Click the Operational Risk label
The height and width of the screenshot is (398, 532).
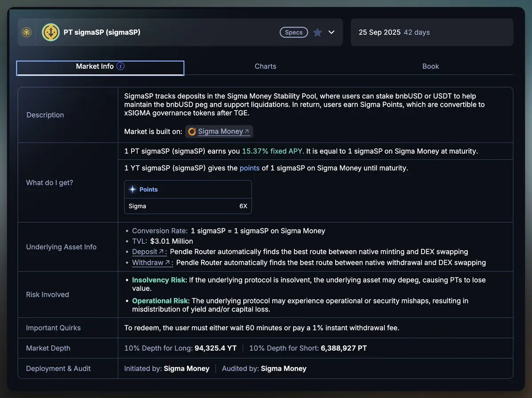(160, 301)
